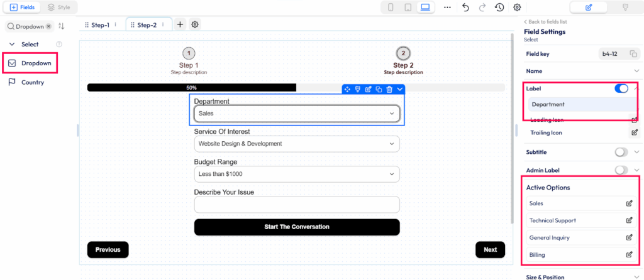Select laptop device preview

[425, 8]
